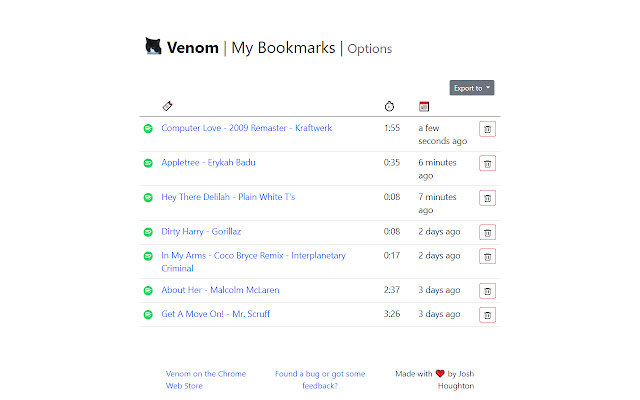
Task: Open Get A Move On! - Mr. Scruff
Action: click(x=215, y=314)
